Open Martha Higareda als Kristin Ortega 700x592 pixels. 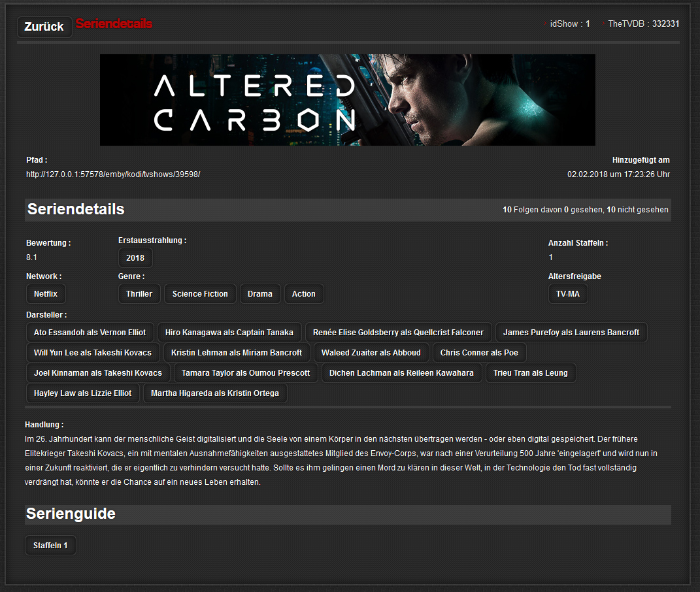pos(215,393)
